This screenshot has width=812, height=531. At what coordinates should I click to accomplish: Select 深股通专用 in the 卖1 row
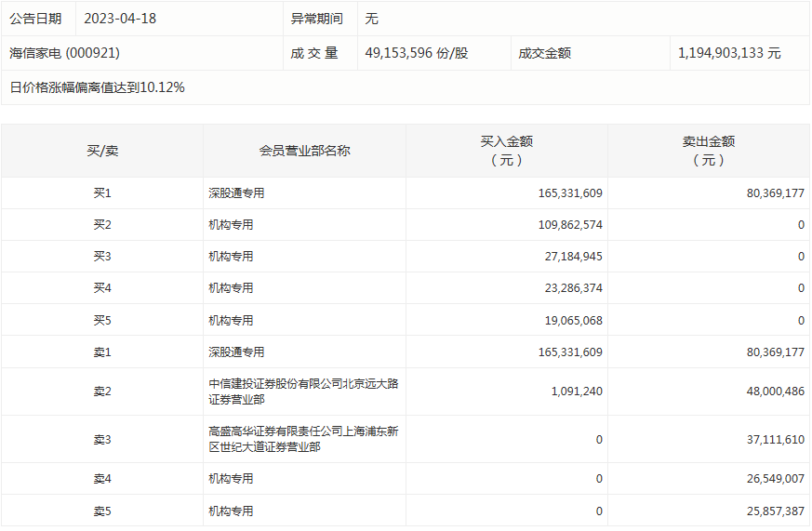(x=236, y=352)
